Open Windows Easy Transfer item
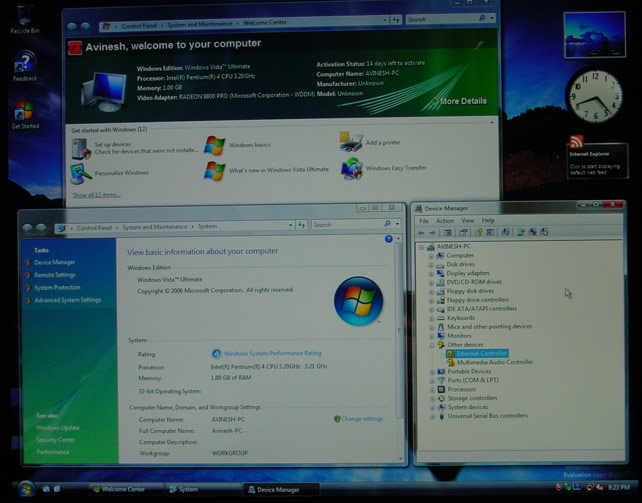 click(x=396, y=168)
